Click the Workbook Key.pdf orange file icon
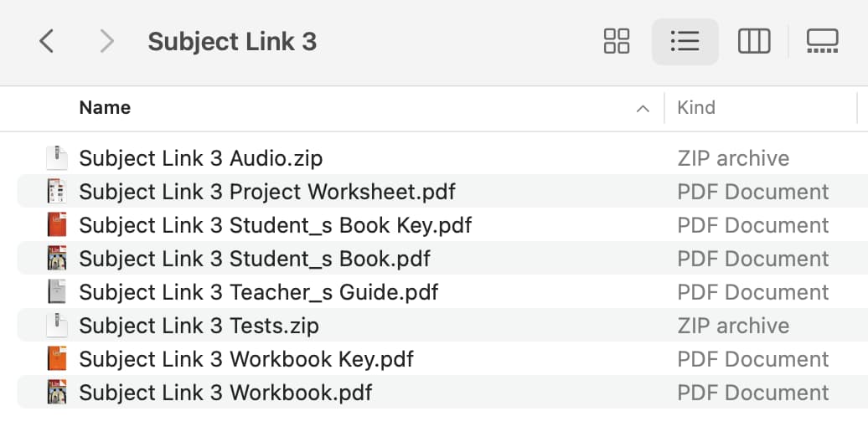The image size is (868, 442). (x=56, y=359)
